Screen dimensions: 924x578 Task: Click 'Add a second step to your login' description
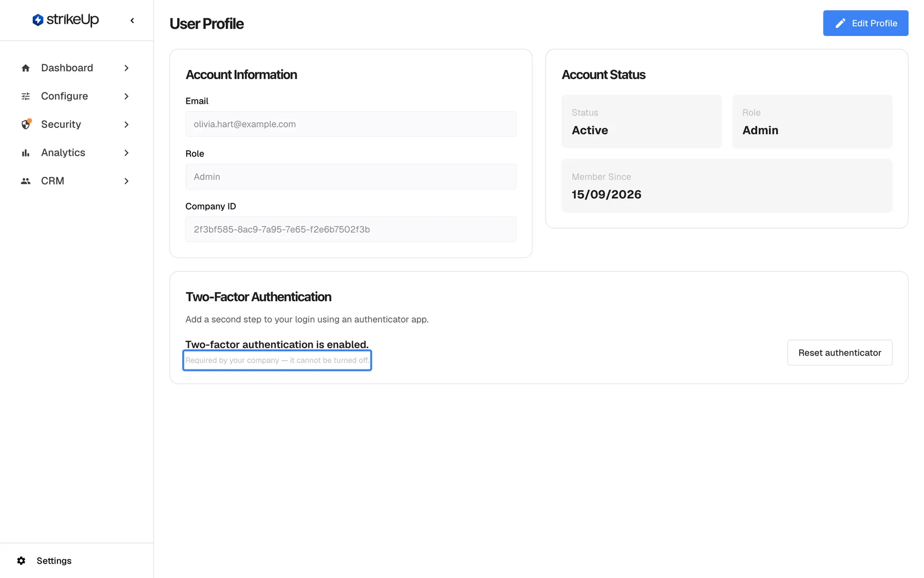pyautogui.click(x=307, y=319)
